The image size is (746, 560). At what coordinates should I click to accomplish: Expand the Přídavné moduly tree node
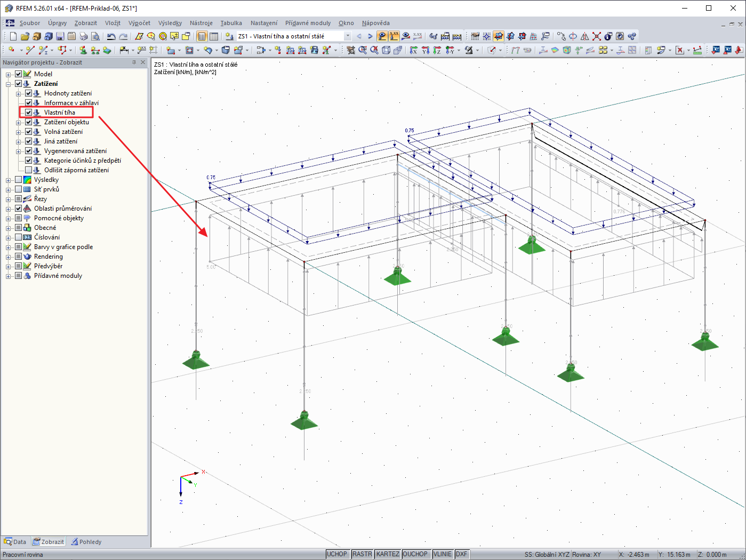coord(9,276)
